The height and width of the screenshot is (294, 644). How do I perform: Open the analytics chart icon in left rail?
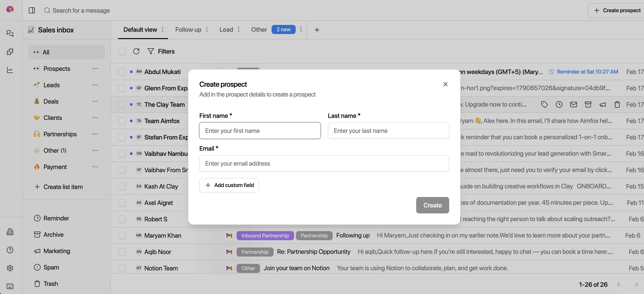tap(10, 70)
